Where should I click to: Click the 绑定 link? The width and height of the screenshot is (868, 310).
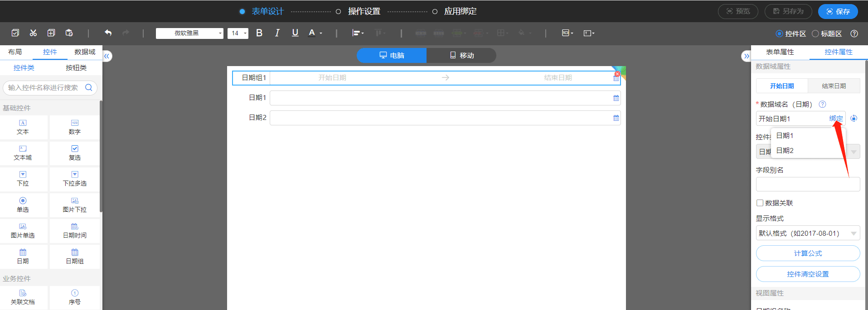tap(836, 119)
